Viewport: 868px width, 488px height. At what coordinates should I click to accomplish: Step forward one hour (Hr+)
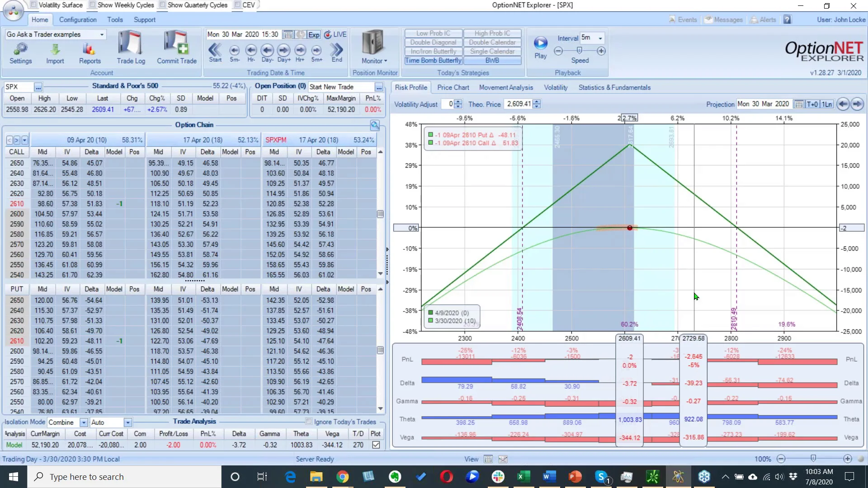(300, 52)
